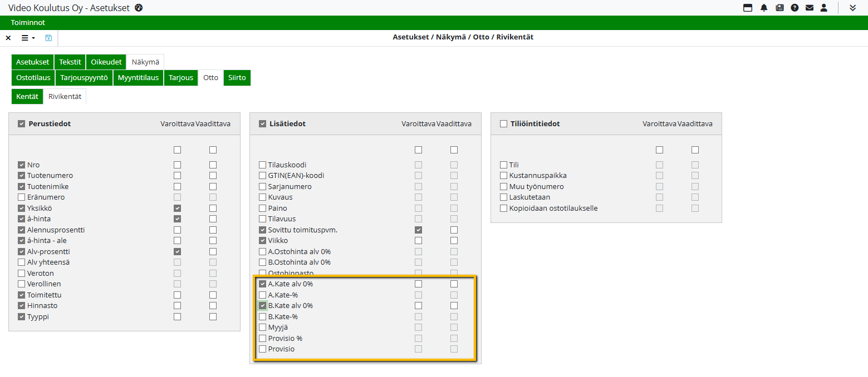Open the help question mark icon
The image size is (868, 377).
pyautogui.click(x=795, y=8)
